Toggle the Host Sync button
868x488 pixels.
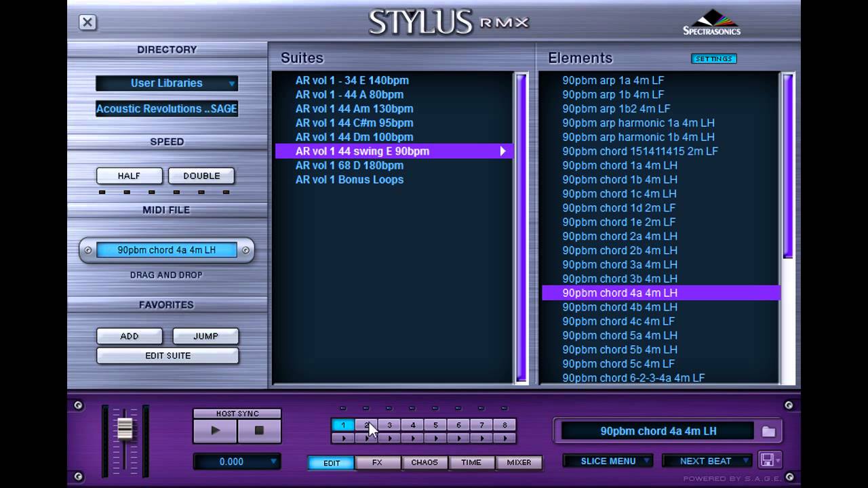pos(237,413)
